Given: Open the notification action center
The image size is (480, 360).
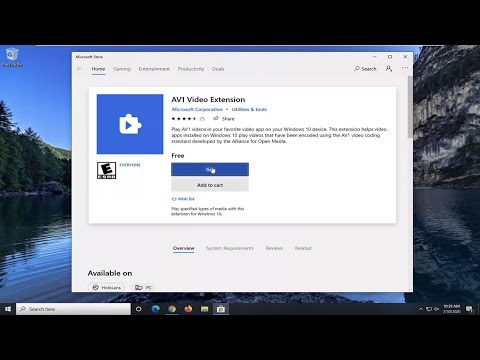Looking at the screenshot, I should (469, 309).
